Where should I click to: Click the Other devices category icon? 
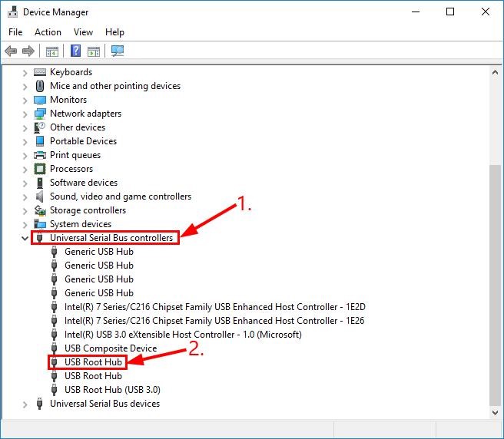[x=39, y=127]
